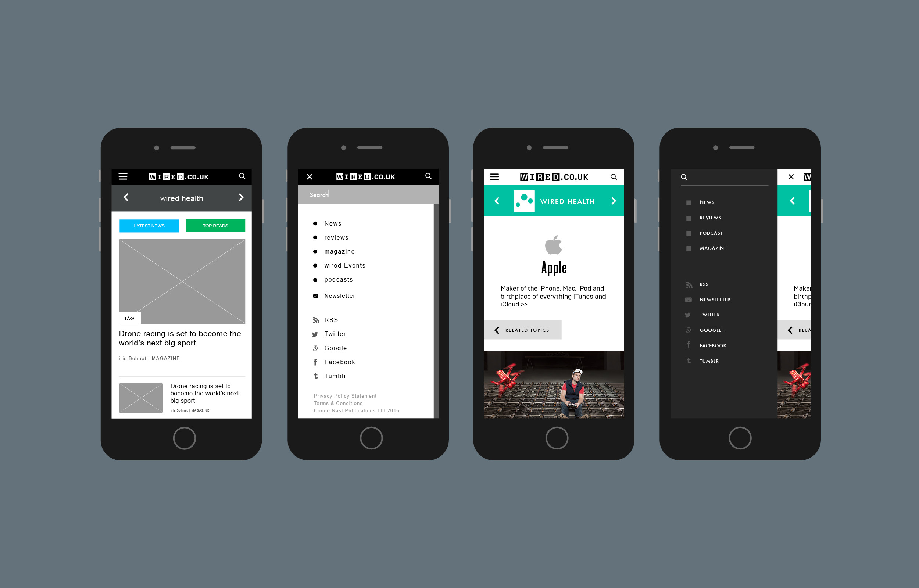
Task: Click the Newsletter icon in sidebar
Action: pyautogui.click(x=689, y=300)
